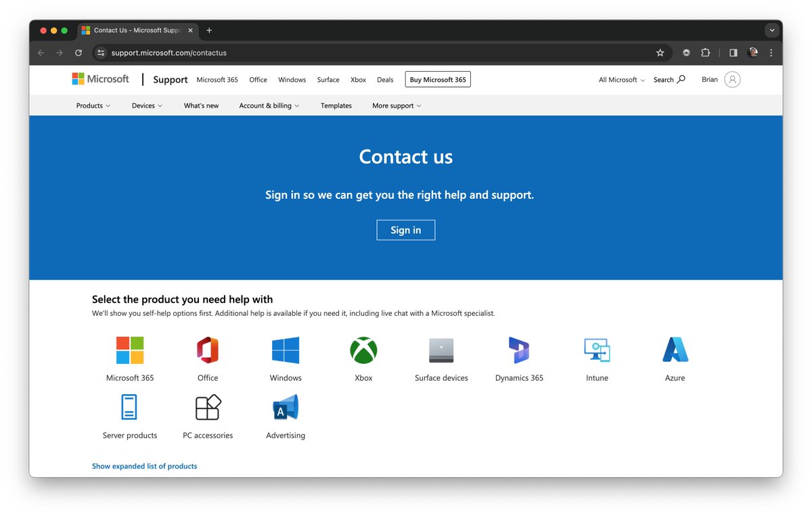Select the Microsoft 365 product icon
812x516 pixels.
130,350
